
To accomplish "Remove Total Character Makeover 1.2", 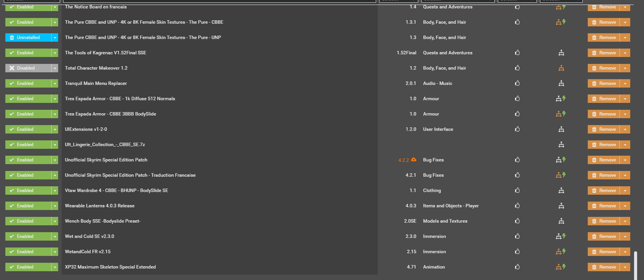I will 603,68.
